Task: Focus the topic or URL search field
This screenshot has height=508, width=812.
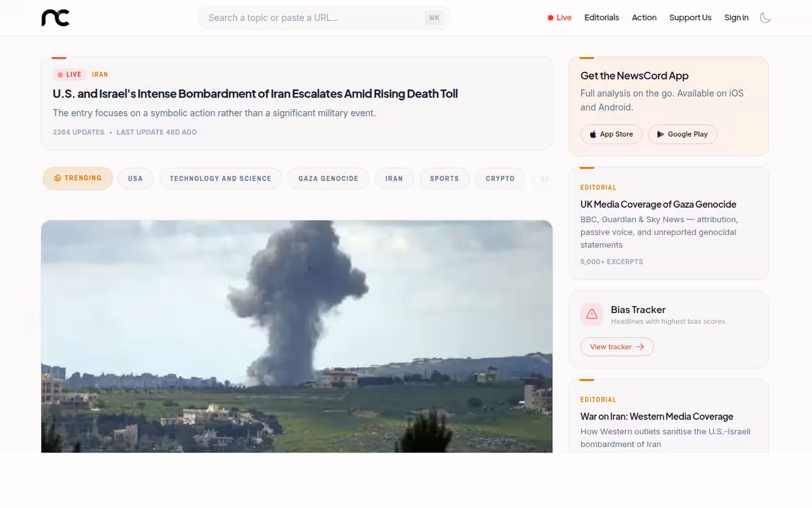Action: [x=325, y=18]
